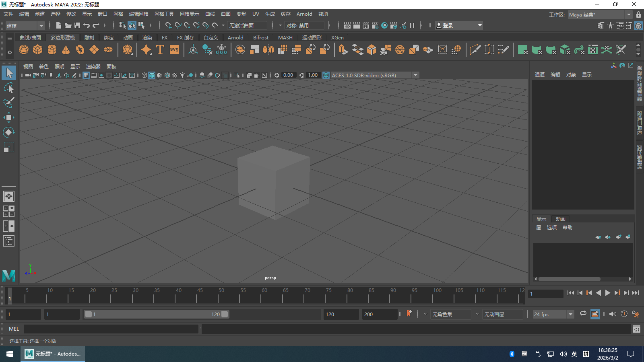This screenshot has width=644, height=362.
Task: Click the playback range slider bar
Action: 156,315
